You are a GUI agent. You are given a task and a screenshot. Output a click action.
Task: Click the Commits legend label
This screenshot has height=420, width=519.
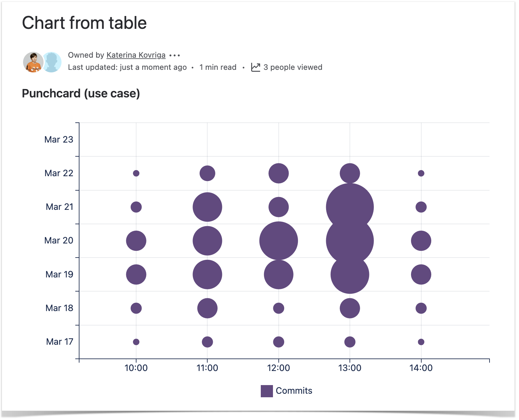coord(294,391)
